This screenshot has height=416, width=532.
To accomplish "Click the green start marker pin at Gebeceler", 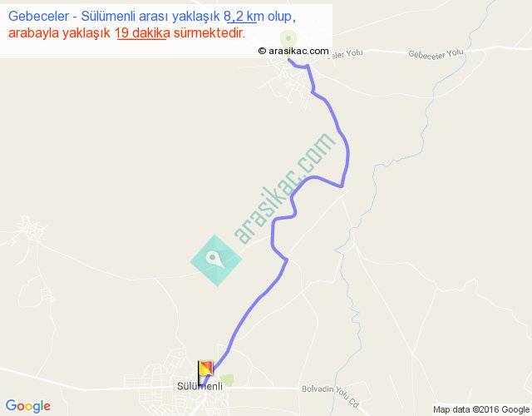I will coord(288,39).
